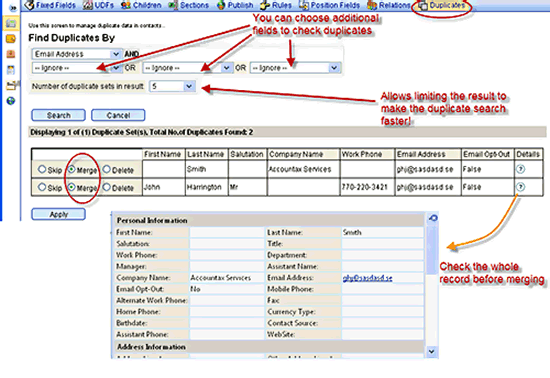550x378 pixels.
Task: Select Merge radio for the Smith row
Action: pos(72,169)
